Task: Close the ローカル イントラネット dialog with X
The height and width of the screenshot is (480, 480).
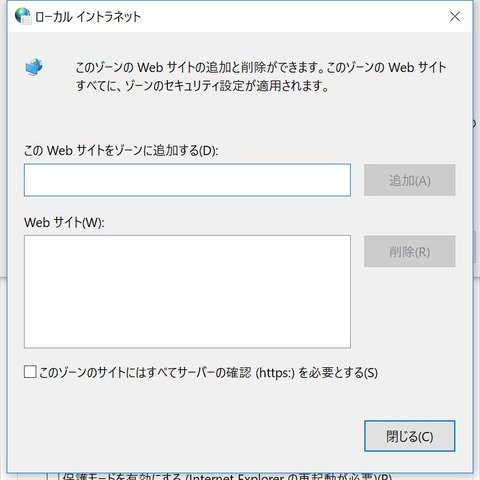Action: [455, 16]
